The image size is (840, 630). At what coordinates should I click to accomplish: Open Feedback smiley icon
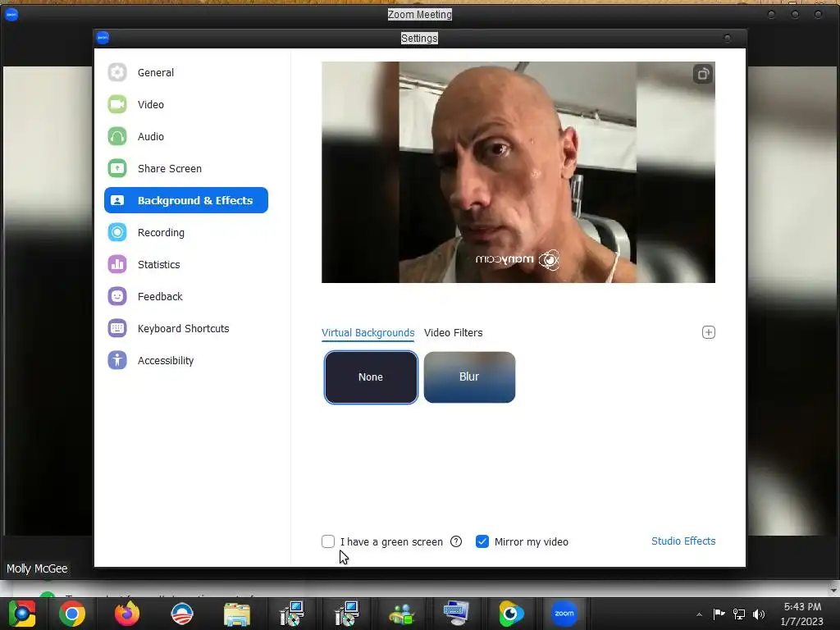(x=117, y=296)
